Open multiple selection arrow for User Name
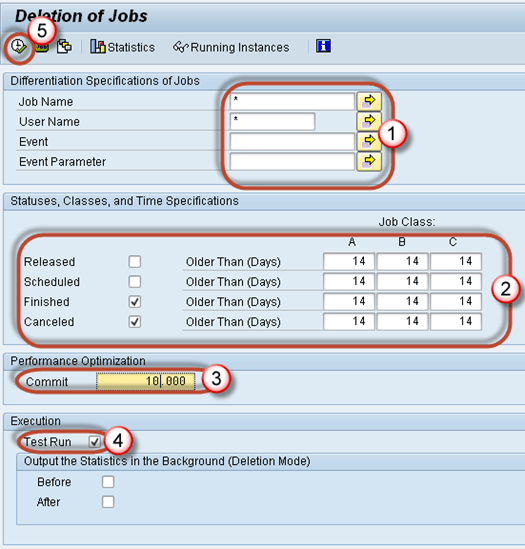The width and height of the screenshot is (525, 549). (369, 121)
